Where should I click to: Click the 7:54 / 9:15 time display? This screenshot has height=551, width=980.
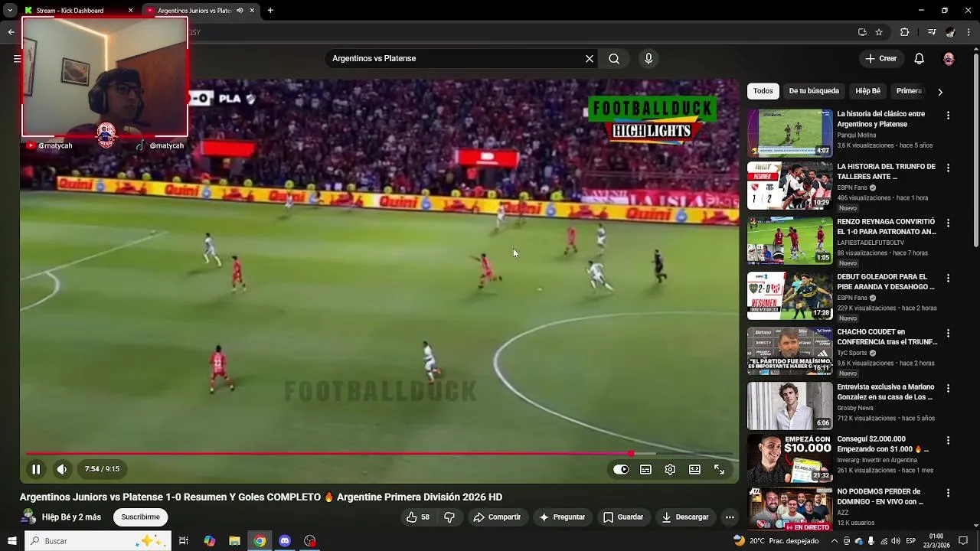pyautogui.click(x=102, y=469)
